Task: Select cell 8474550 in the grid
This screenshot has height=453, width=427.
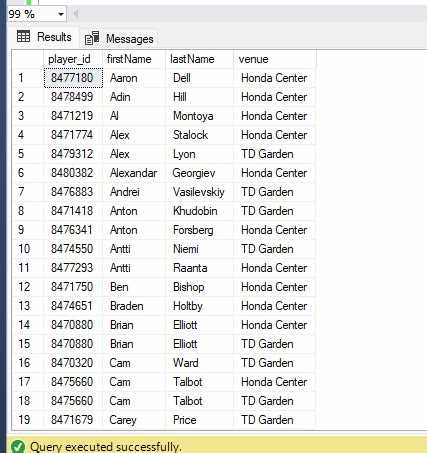Action: (73, 249)
